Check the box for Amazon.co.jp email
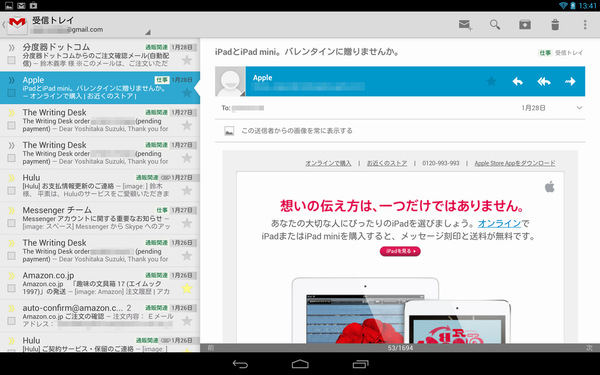Image resolution: width=600 pixels, height=375 pixels. 11,288
